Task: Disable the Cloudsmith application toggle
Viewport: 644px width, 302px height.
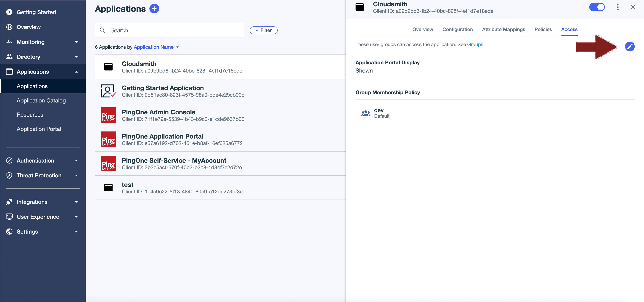Action: click(x=597, y=7)
